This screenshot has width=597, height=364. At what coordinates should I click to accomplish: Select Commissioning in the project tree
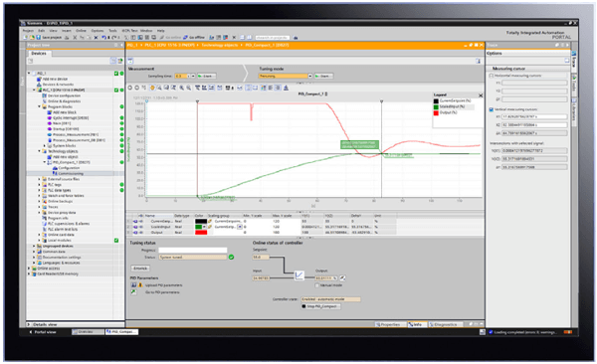coord(71,174)
